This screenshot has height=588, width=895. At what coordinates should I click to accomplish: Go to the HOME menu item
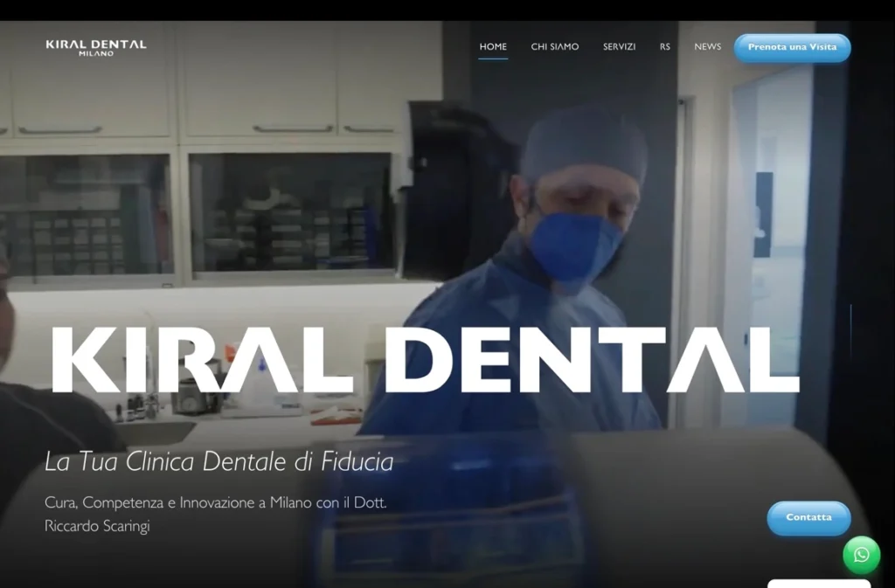click(x=493, y=47)
